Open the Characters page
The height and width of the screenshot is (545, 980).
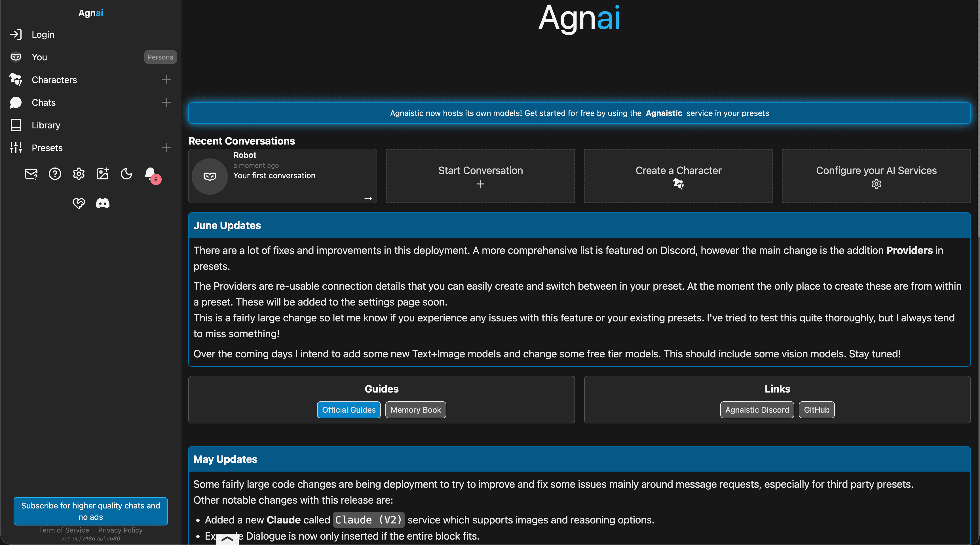54,80
